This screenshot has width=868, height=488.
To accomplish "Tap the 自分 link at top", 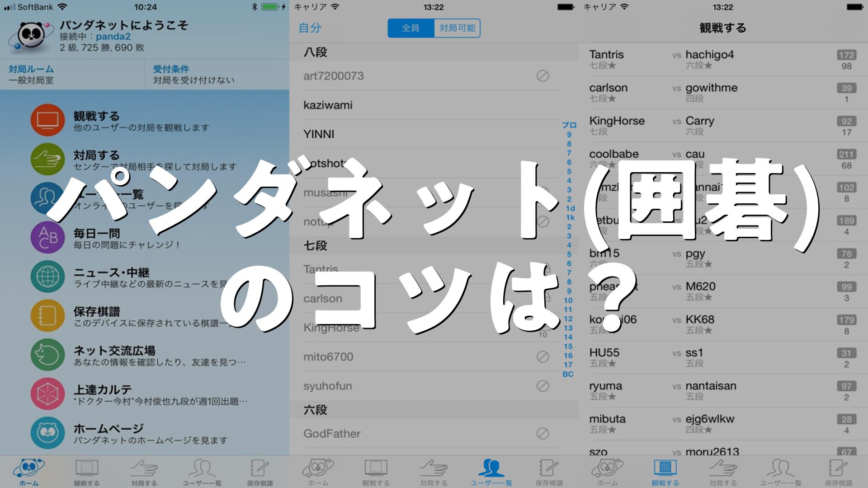I will 310,28.
